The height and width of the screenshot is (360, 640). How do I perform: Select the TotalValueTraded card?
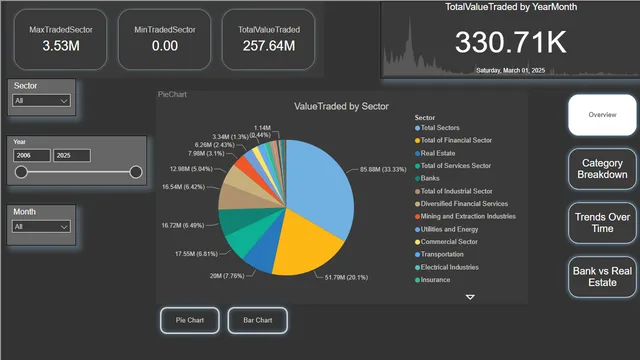point(269,40)
